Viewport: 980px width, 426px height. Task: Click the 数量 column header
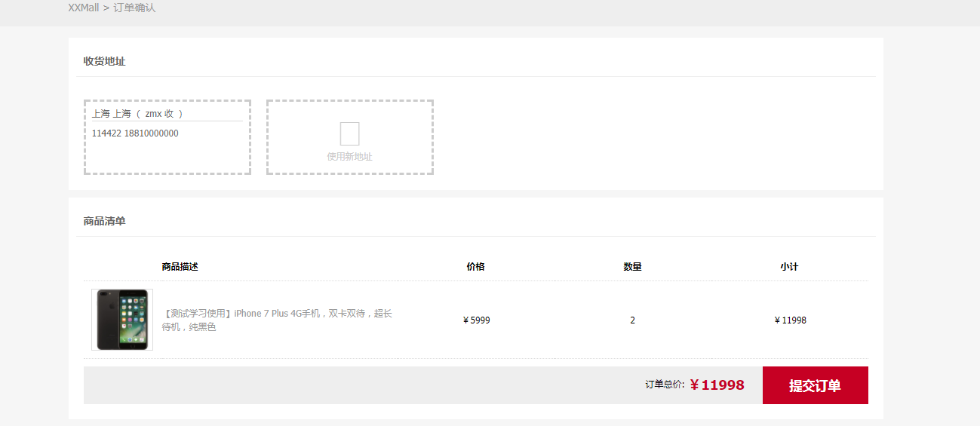click(633, 267)
